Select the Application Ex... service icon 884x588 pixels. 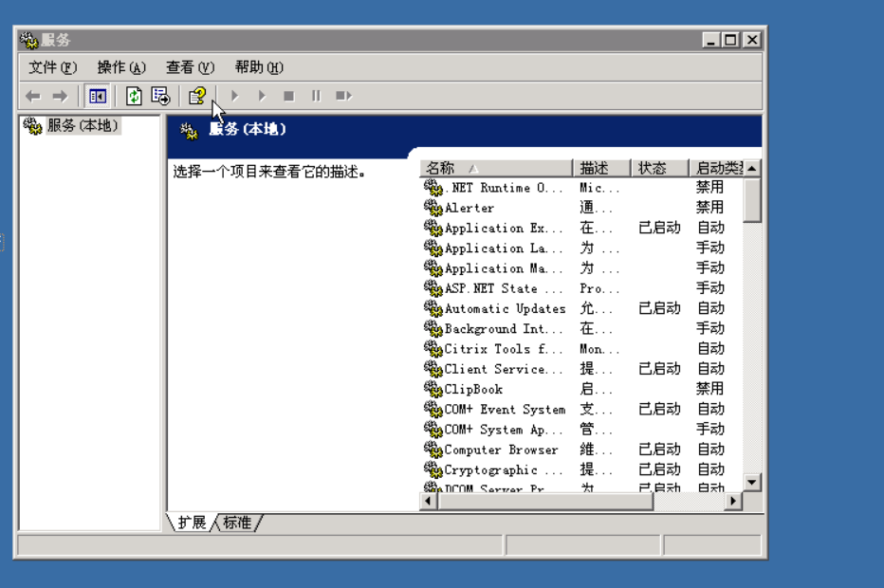pos(433,228)
